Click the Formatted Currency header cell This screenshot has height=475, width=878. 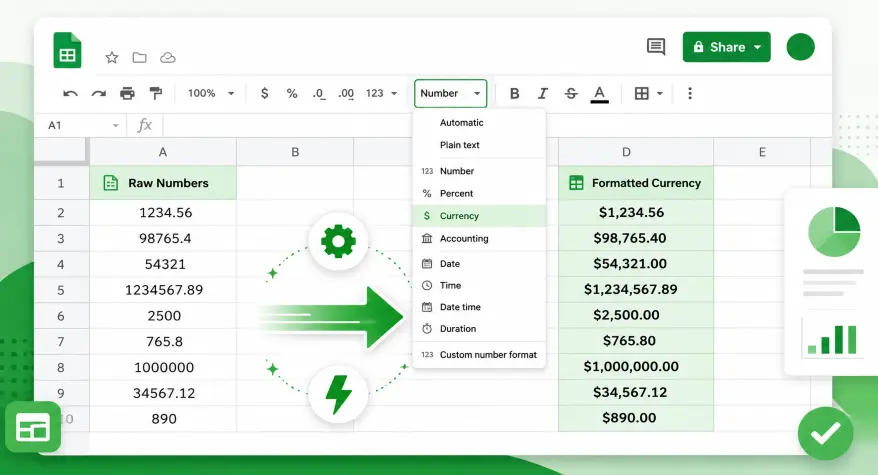click(x=636, y=183)
